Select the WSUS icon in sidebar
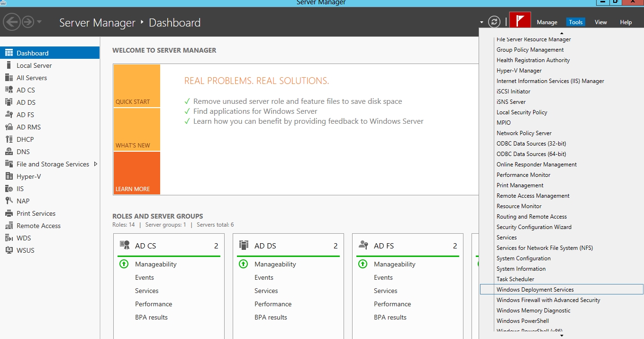The height and width of the screenshot is (339, 644). (x=9, y=250)
